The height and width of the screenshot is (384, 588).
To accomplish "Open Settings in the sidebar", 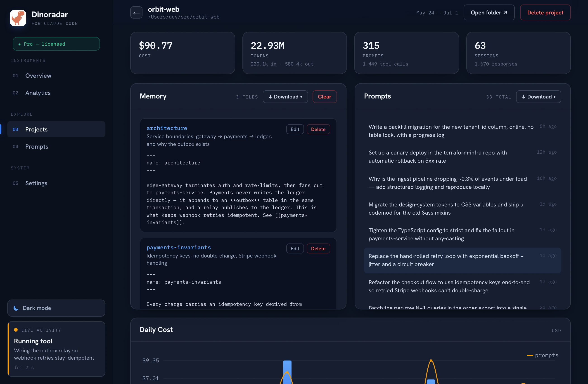I will coord(56,183).
